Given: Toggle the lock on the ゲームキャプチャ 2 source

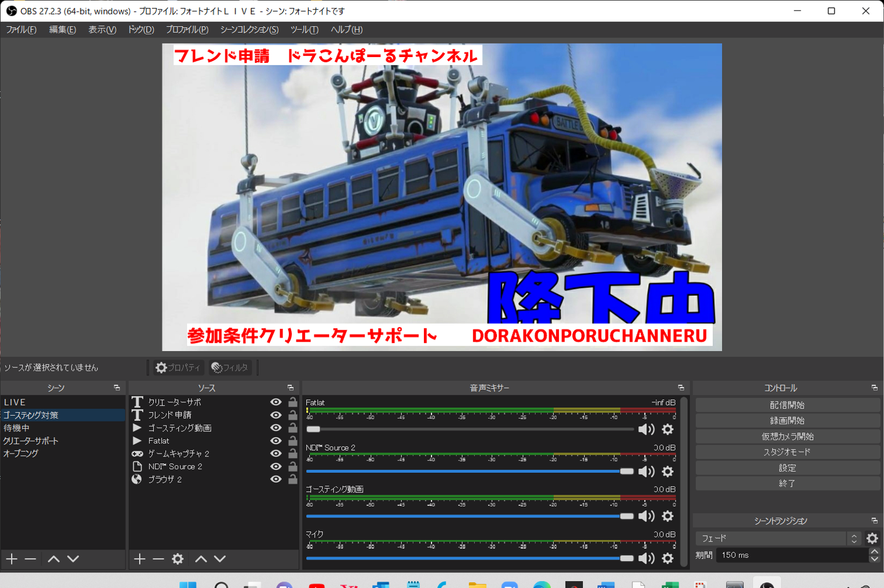Looking at the screenshot, I should click(293, 453).
